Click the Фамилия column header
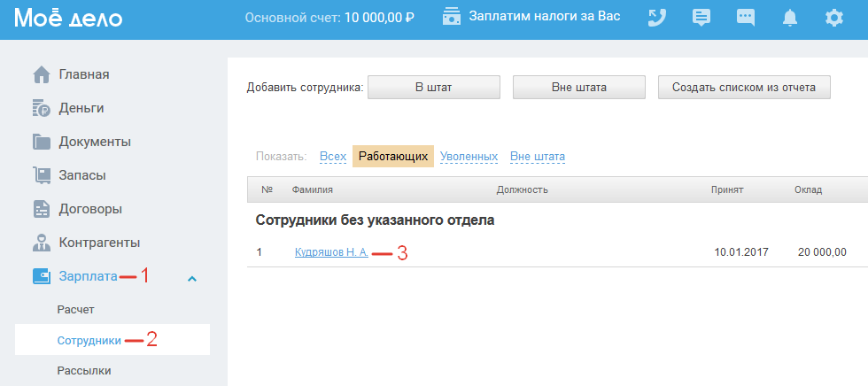Viewport: 868px width, 386px height. [312, 190]
